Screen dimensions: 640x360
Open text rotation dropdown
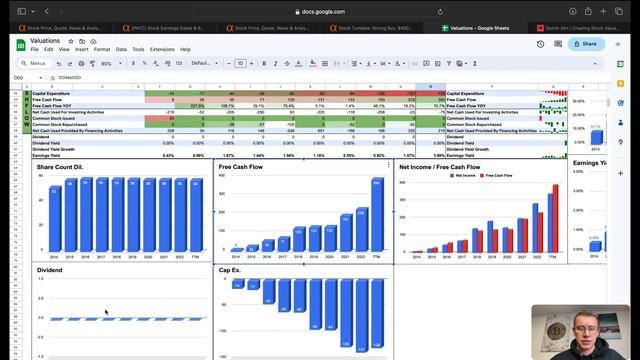[x=400, y=64]
